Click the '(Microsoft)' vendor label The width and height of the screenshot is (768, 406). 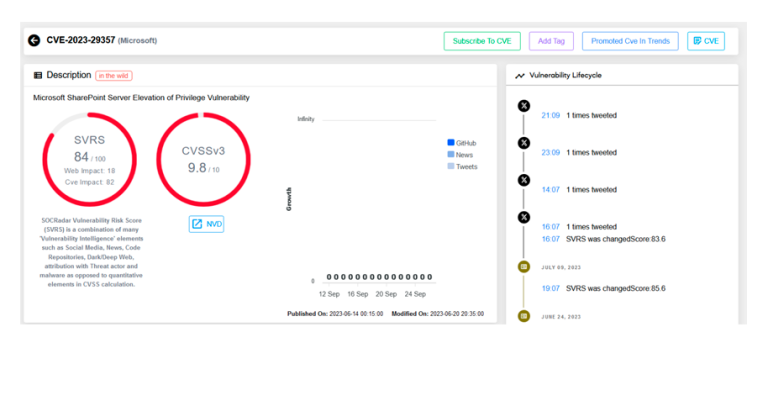[138, 41]
